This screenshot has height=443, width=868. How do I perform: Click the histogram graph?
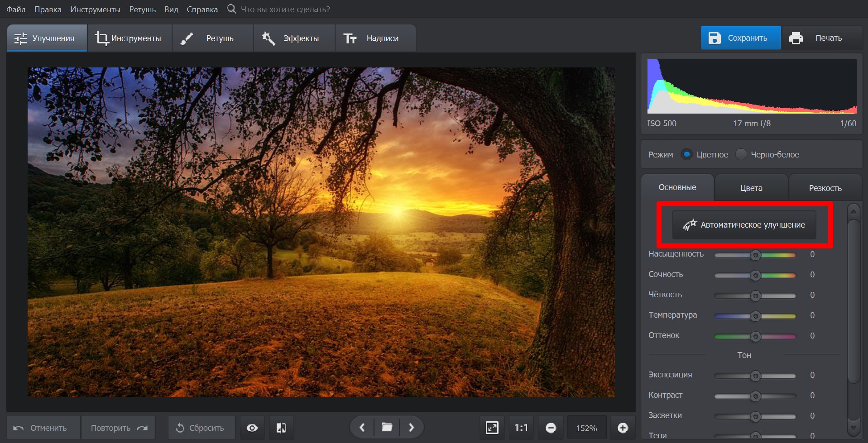(x=752, y=86)
